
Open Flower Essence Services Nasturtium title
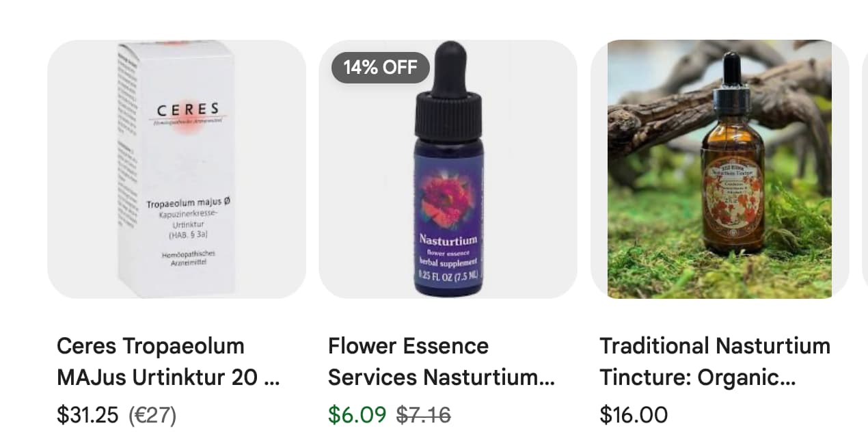441,361
